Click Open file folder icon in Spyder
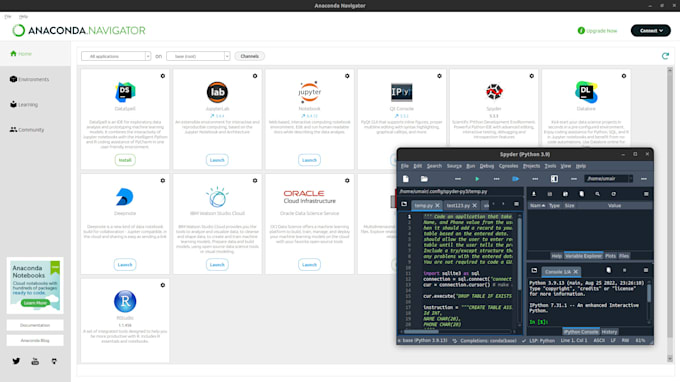Screen dimensions: 680x382 coord(424,179)
